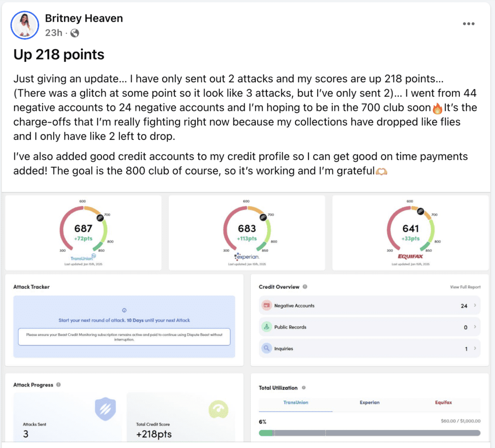Screen dimensions: 495x448
Task: Click the Credit Overview info icon
Action: 305,287
